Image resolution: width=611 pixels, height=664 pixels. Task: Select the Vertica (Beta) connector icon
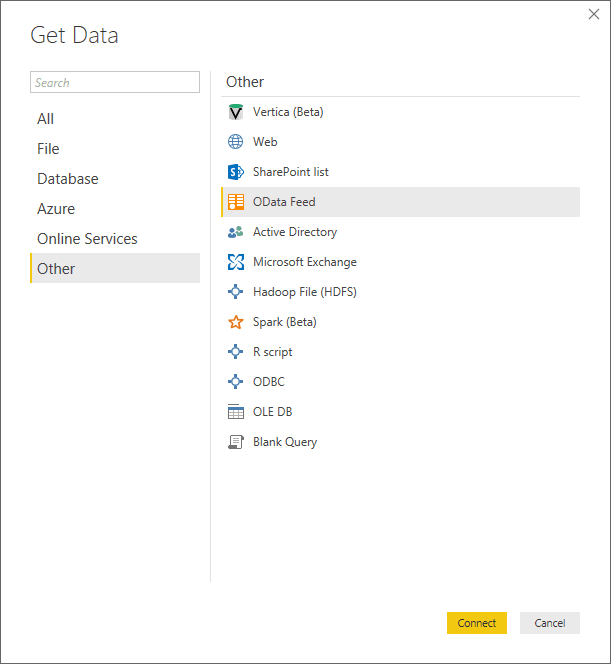(x=235, y=112)
